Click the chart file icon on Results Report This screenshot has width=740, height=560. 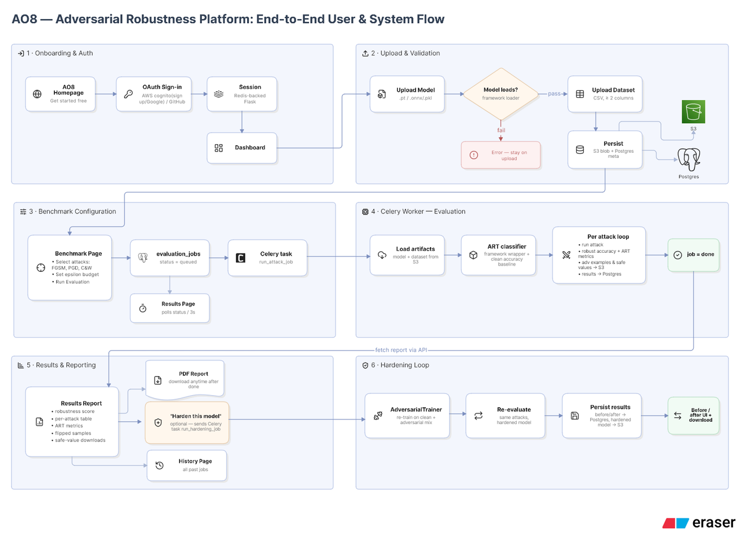(x=39, y=422)
